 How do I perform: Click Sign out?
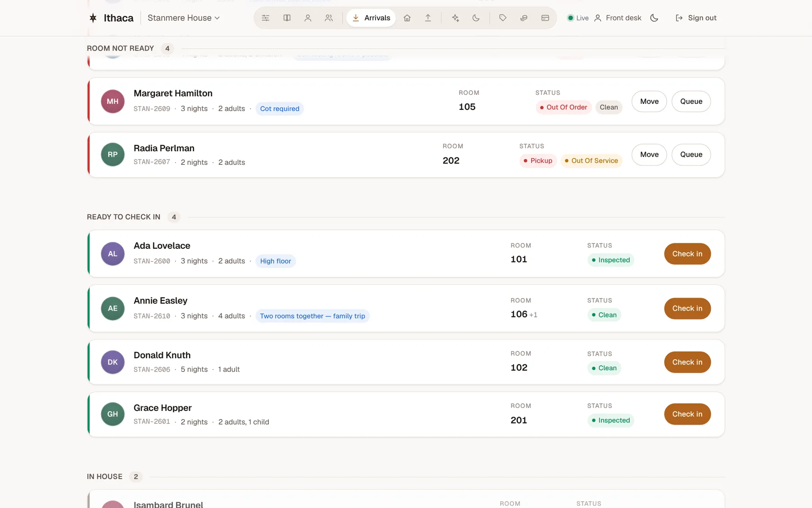point(696,18)
